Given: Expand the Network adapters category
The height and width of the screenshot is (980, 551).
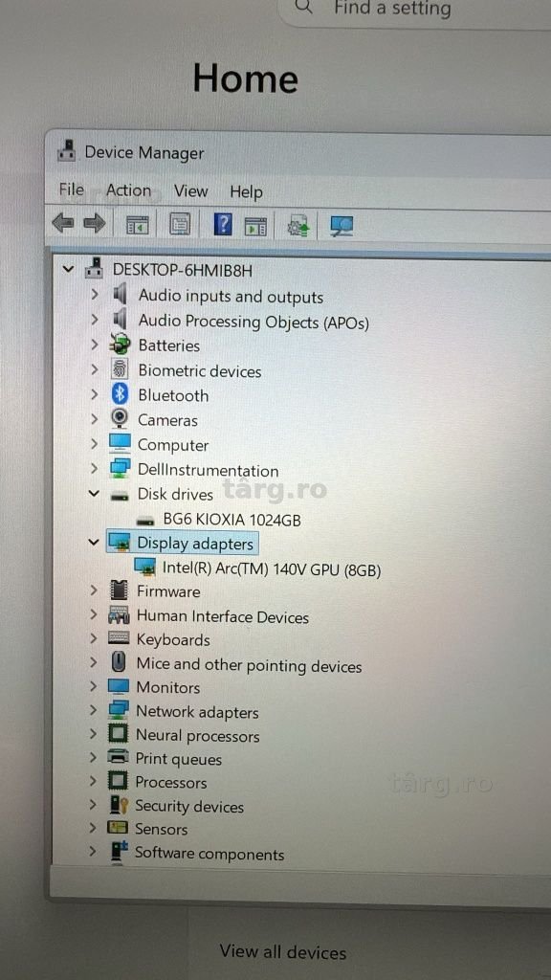Looking at the screenshot, I should click(x=93, y=710).
